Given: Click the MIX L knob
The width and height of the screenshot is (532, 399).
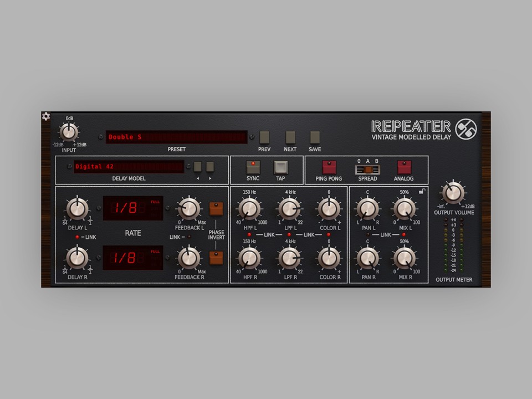Looking at the screenshot, I should 404,209.
